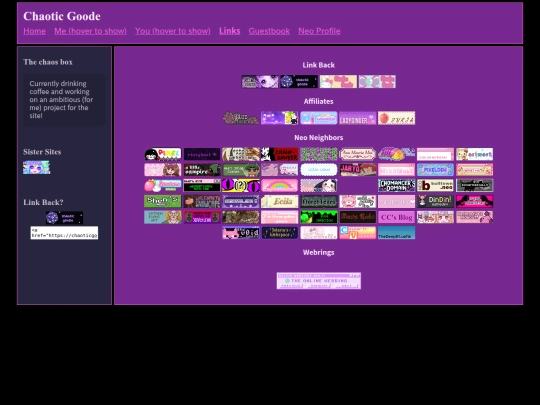Image resolution: width=540 pixels, height=405 pixels.
Task: Click 'The chaos box' heading
Action: pos(48,62)
